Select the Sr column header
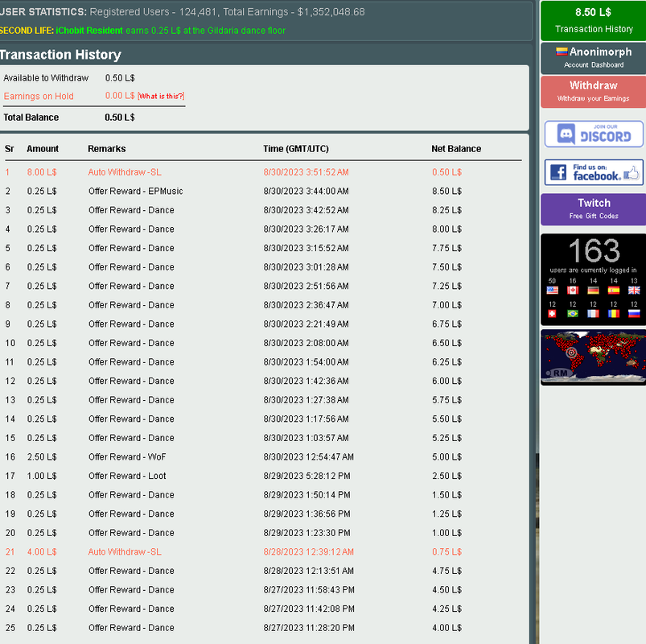 coord(9,149)
